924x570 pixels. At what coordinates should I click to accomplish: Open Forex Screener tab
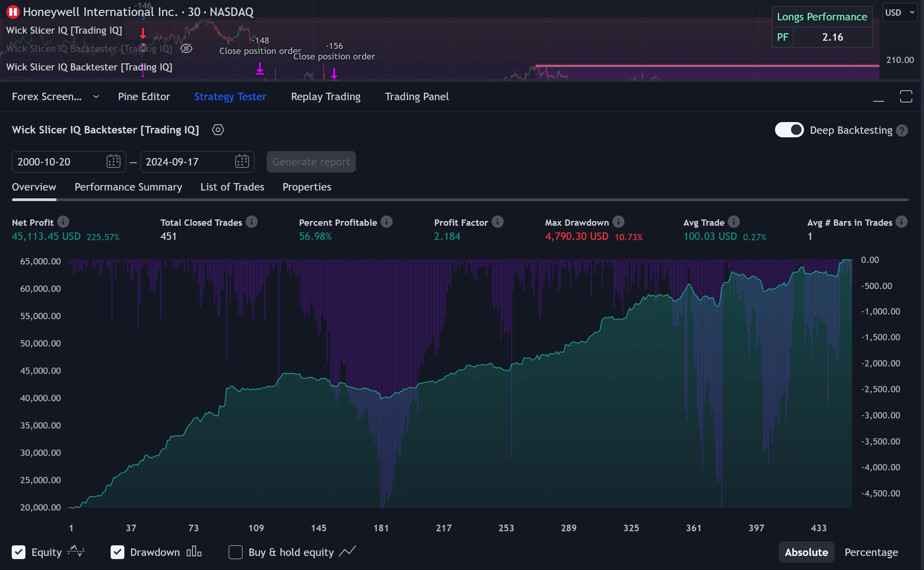(47, 97)
